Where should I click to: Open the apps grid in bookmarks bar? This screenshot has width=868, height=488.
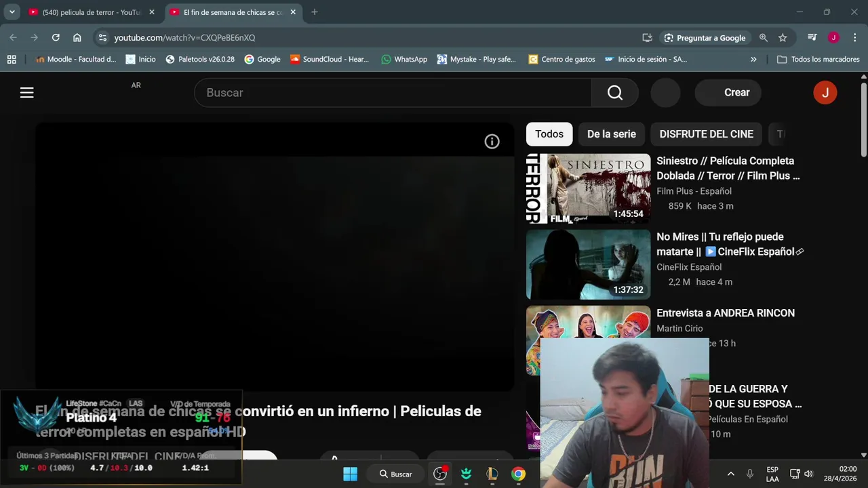pyautogui.click(x=12, y=60)
